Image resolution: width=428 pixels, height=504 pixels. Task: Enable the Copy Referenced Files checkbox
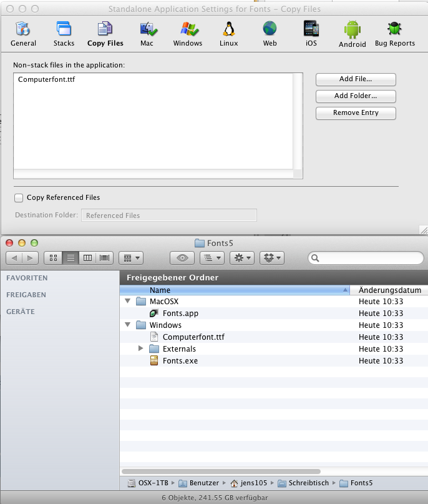tap(19, 198)
